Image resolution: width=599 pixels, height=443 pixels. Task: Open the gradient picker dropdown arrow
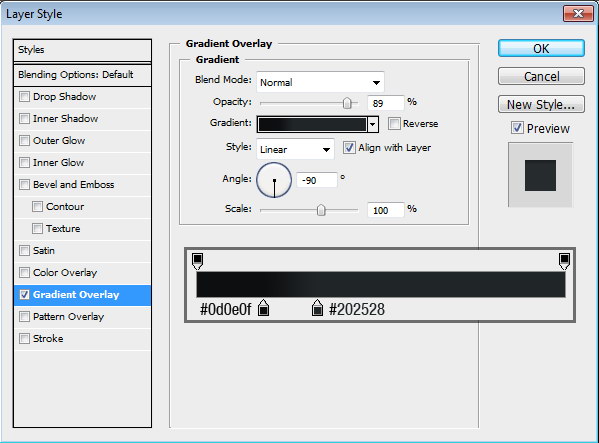[372, 124]
